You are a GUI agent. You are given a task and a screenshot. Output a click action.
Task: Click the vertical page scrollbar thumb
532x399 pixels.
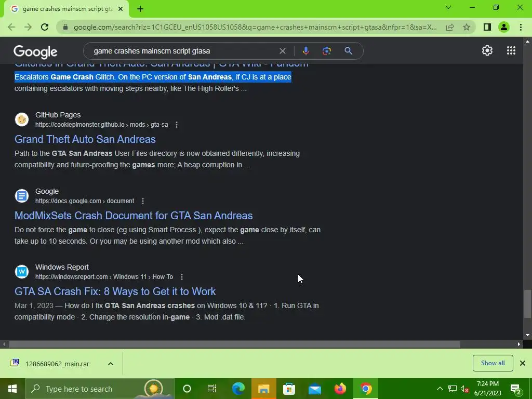pyautogui.click(x=527, y=304)
